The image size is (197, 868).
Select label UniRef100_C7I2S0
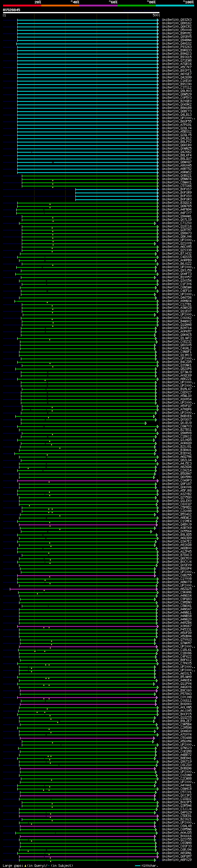177,223
